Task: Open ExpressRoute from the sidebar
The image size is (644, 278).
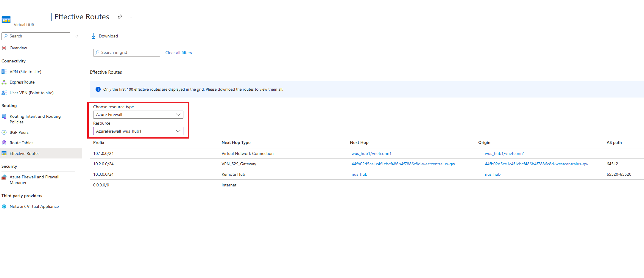Action: coord(22,82)
